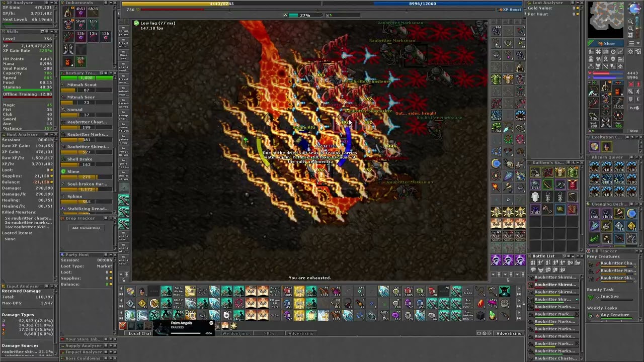
Task: Pick the white shirt in Galthen's Satchel
Action: [535, 197]
